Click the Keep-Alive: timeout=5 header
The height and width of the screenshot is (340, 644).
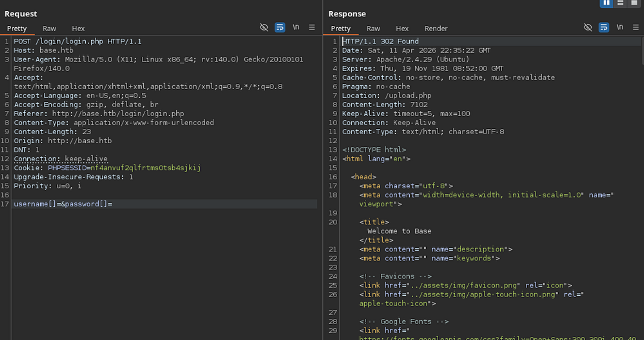406,113
